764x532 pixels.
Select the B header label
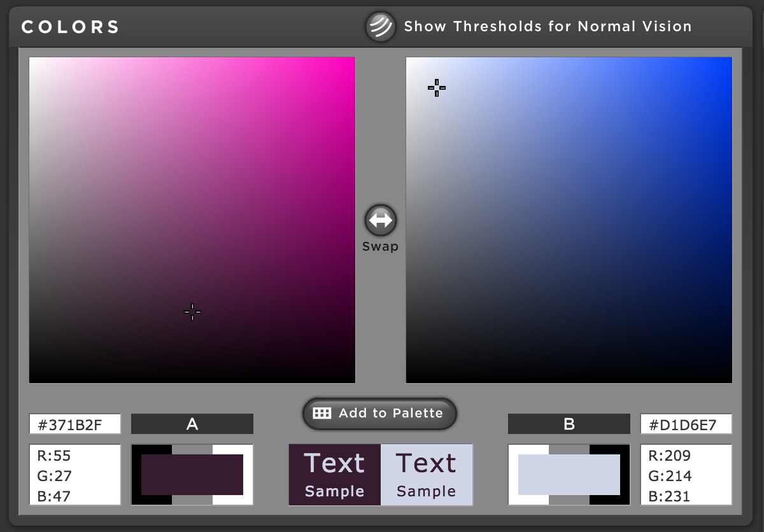tap(569, 424)
